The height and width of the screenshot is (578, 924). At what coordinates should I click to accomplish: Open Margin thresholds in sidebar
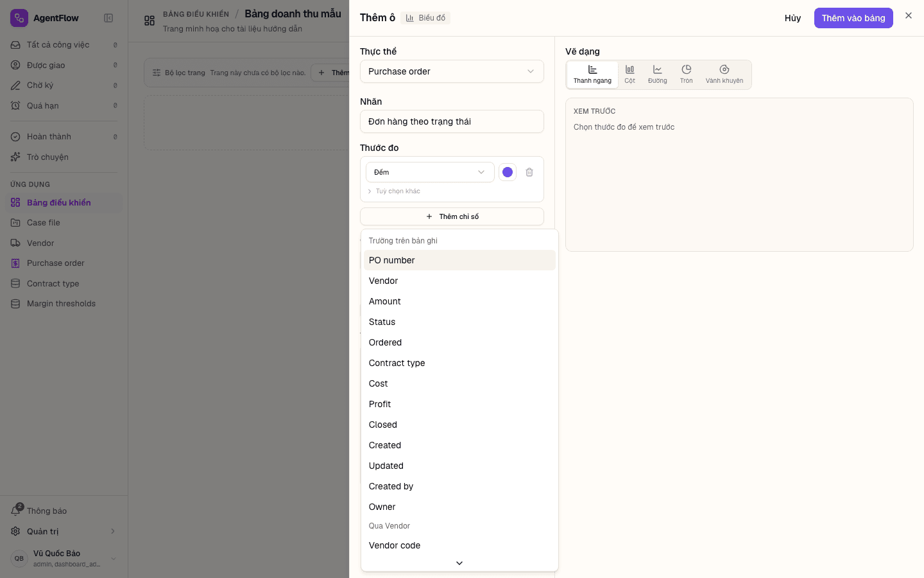pos(64,304)
